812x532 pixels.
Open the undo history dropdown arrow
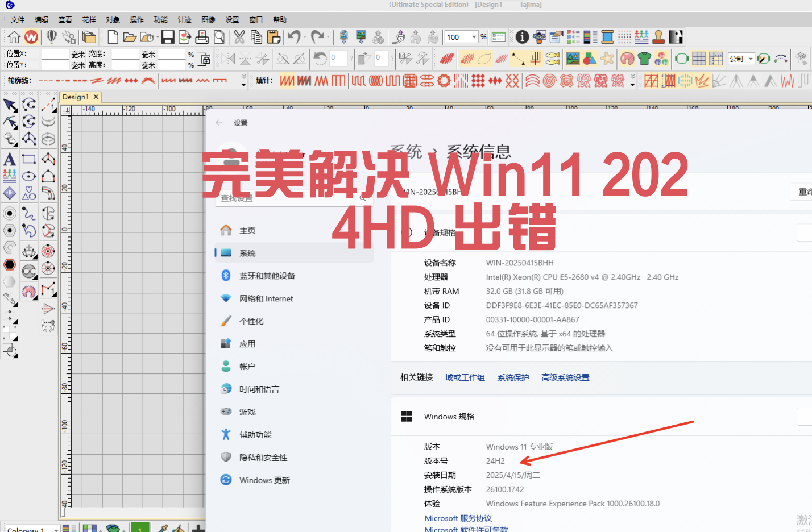[x=304, y=38]
